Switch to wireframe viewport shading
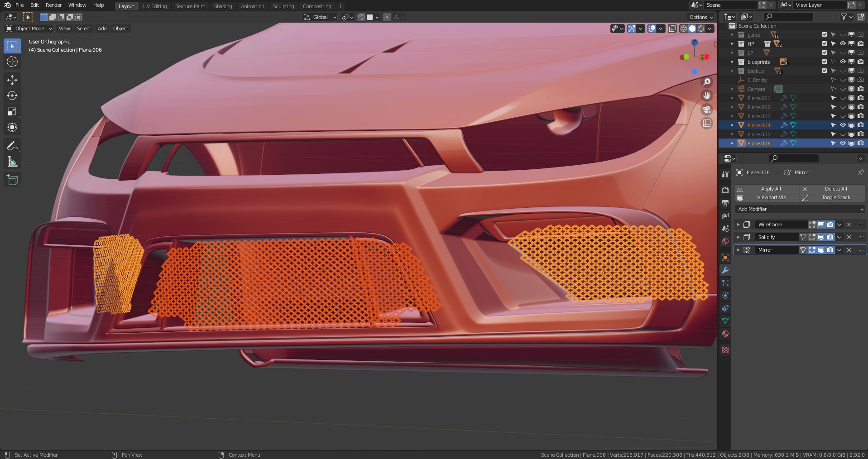 [x=684, y=29]
